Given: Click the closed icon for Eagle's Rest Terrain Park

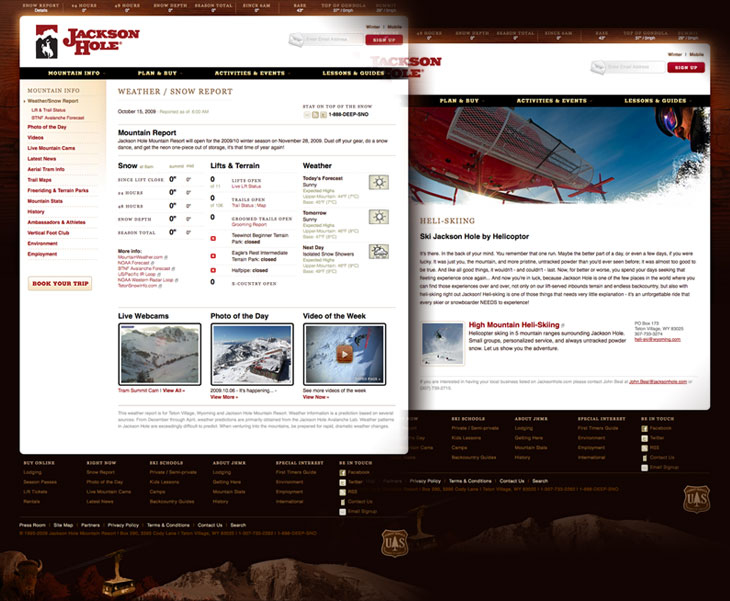Looking at the screenshot, I should tap(213, 256).
